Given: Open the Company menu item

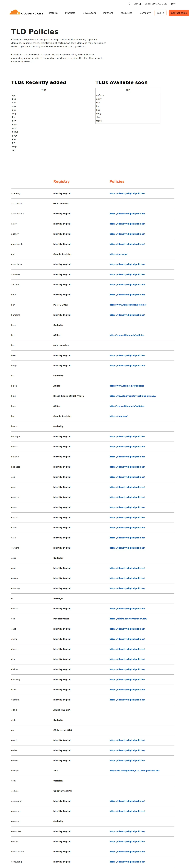Looking at the screenshot, I should [x=145, y=13].
